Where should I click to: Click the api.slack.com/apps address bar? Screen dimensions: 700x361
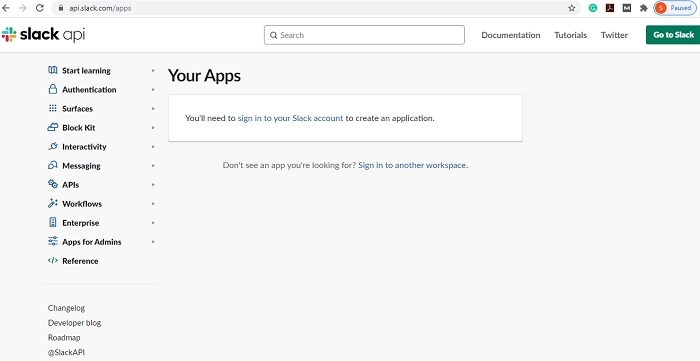(317, 8)
